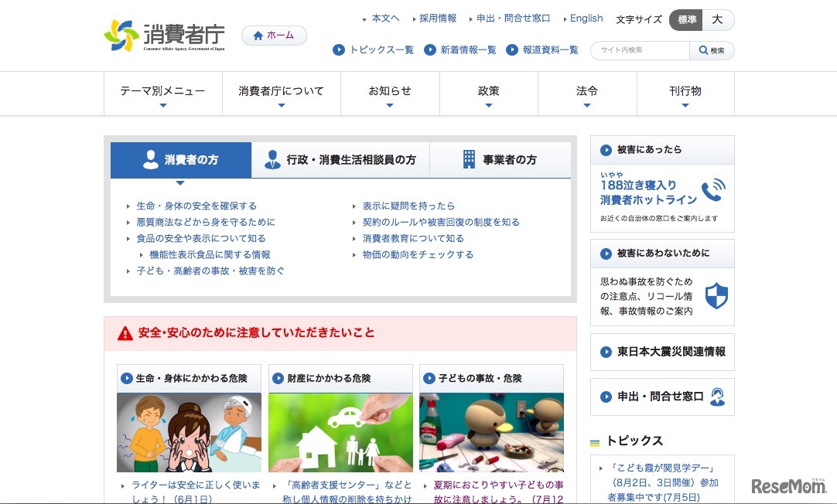Click the person icon in 消費者の方 tab
This screenshot has height=504, width=837.
click(x=151, y=159)
